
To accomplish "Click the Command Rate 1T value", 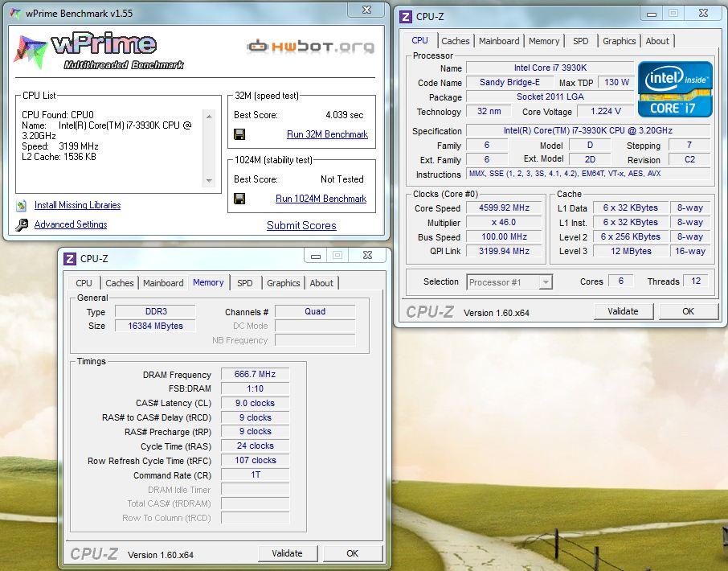I will point(255,474).
